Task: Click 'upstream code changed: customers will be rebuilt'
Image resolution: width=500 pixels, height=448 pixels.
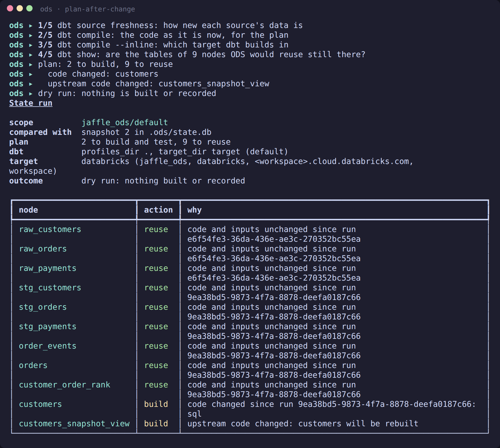Action: (x=303, y=424)
